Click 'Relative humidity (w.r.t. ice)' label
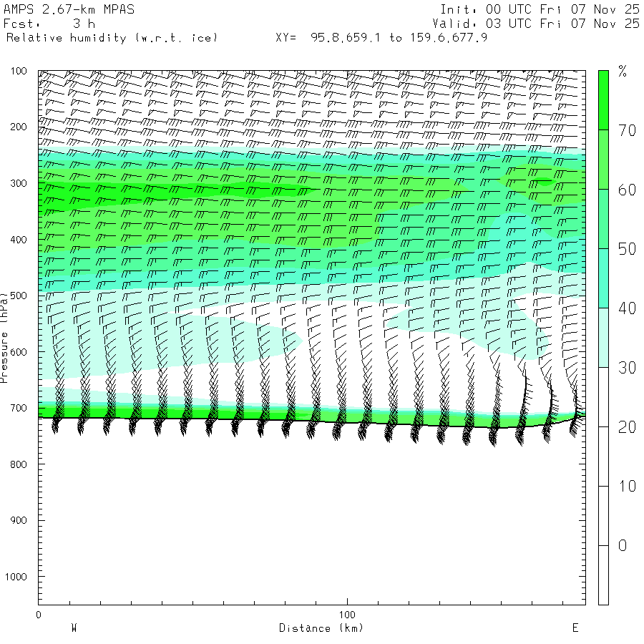644x644 pixels. click(112, 38)
